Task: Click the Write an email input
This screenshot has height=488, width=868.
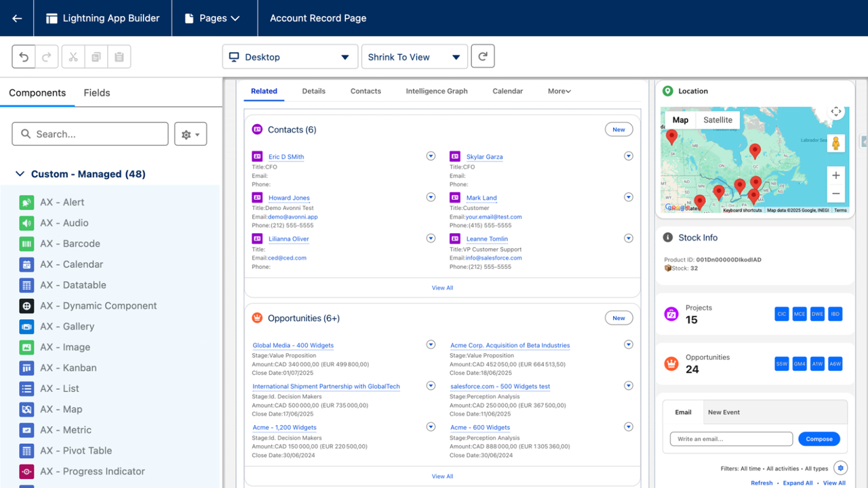Action: coord(731,439)
